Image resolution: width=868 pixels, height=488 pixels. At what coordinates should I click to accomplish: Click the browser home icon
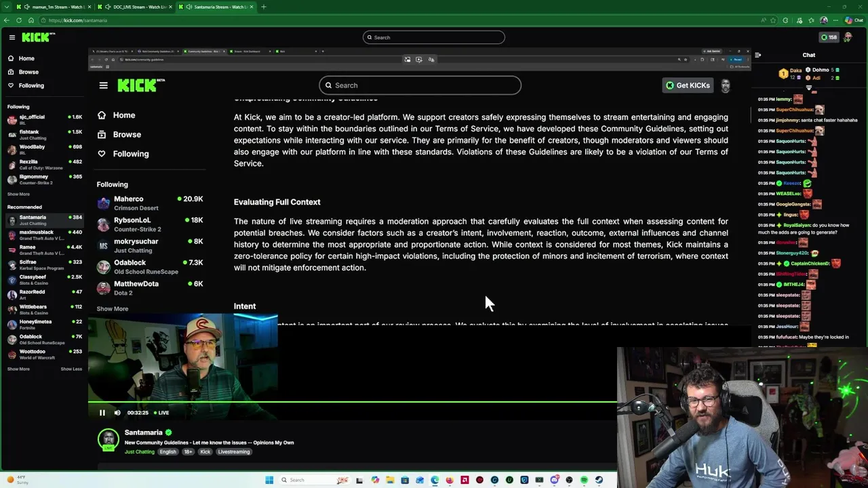[x=31, y=20]
